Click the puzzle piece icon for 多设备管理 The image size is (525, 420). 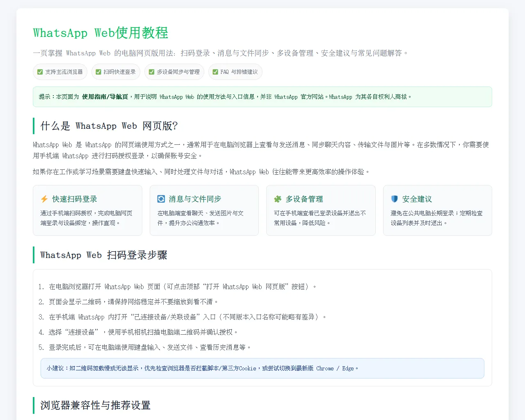pyautogui.click(x=278, y=199)
